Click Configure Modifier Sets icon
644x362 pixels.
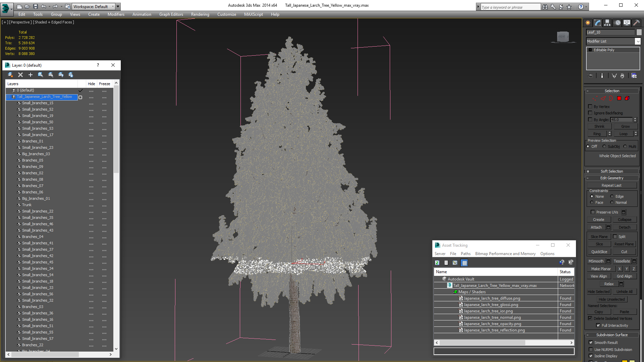click(x=634, y=76)
